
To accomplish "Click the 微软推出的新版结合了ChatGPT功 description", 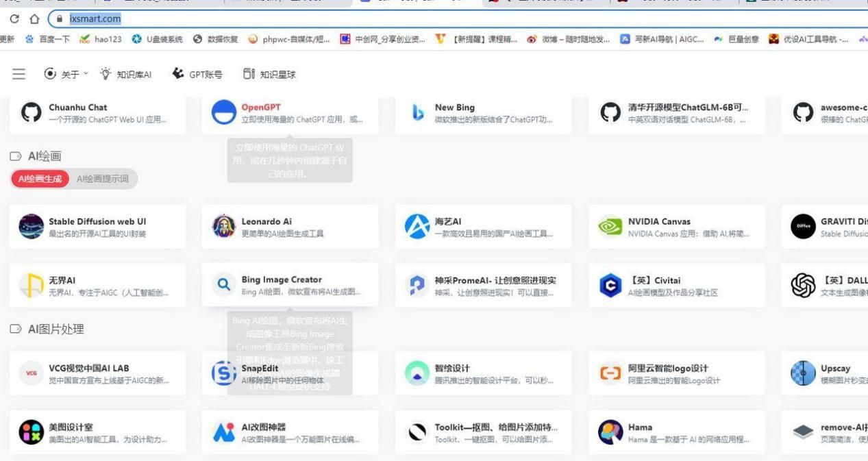I will [x=493, y=120].
